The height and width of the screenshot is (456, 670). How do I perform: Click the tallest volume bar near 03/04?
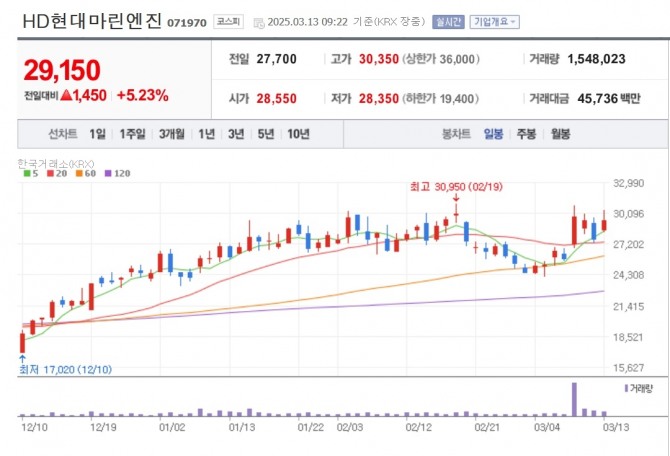pos(575,399)
